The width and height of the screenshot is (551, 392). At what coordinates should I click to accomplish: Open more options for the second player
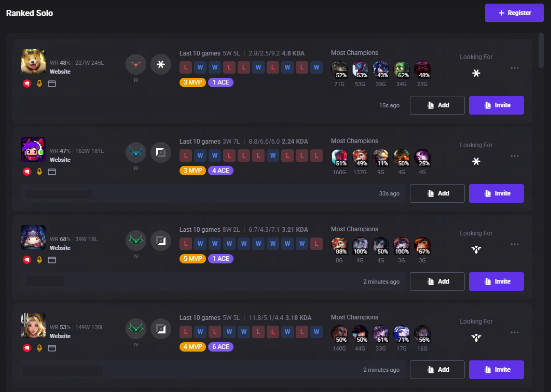[x=515, y=156]
